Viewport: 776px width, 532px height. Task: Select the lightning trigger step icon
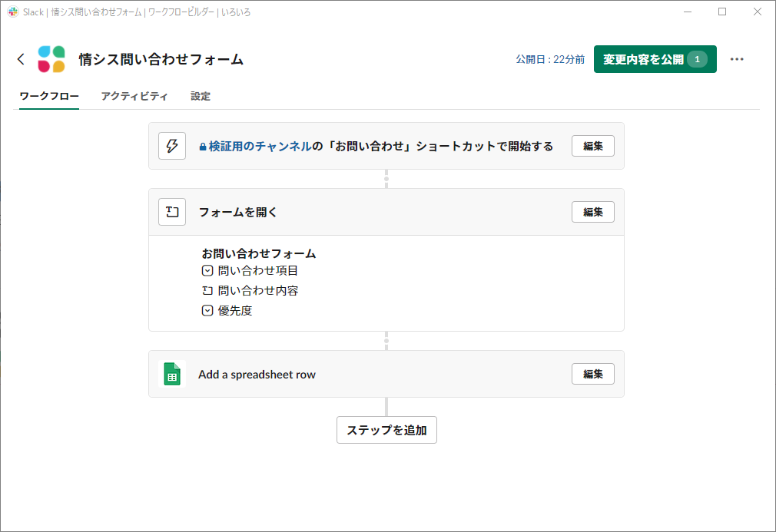172,146
